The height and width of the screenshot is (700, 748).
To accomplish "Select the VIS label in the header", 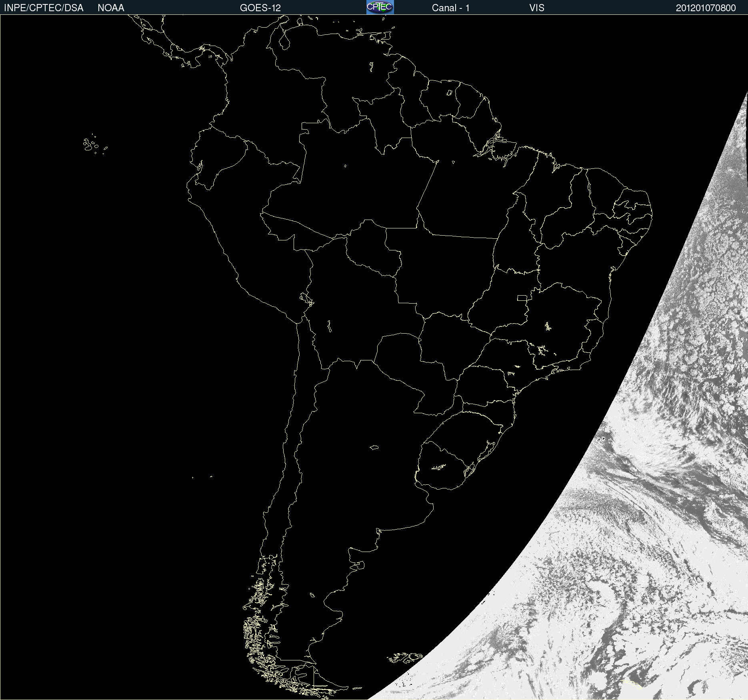I will (537, 8).
